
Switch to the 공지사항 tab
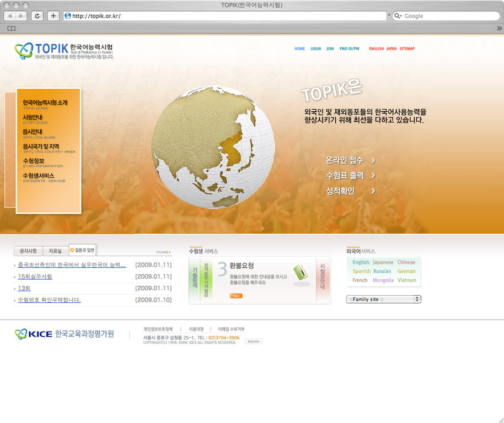[28, 251]
